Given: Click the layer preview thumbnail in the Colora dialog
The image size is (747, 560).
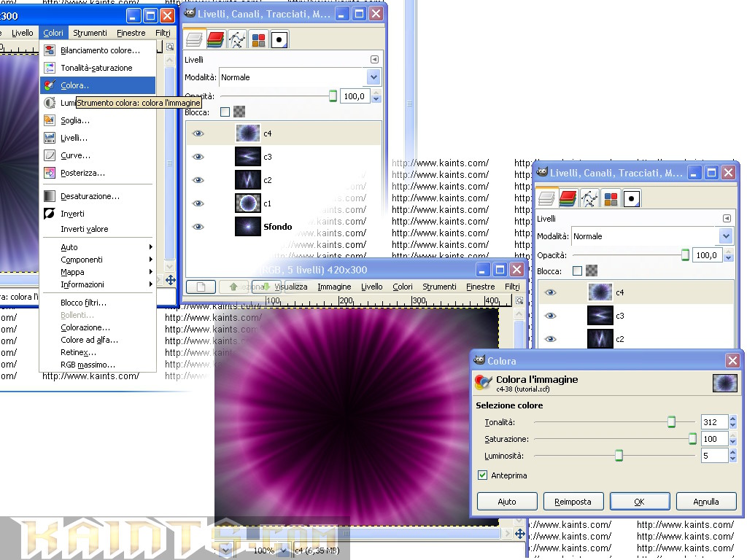Looking at the screenshot, I should (x=724, y=384).
